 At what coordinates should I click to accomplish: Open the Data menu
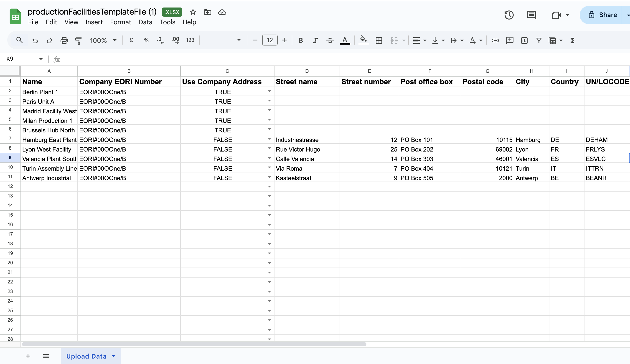[x=145, y=22]
